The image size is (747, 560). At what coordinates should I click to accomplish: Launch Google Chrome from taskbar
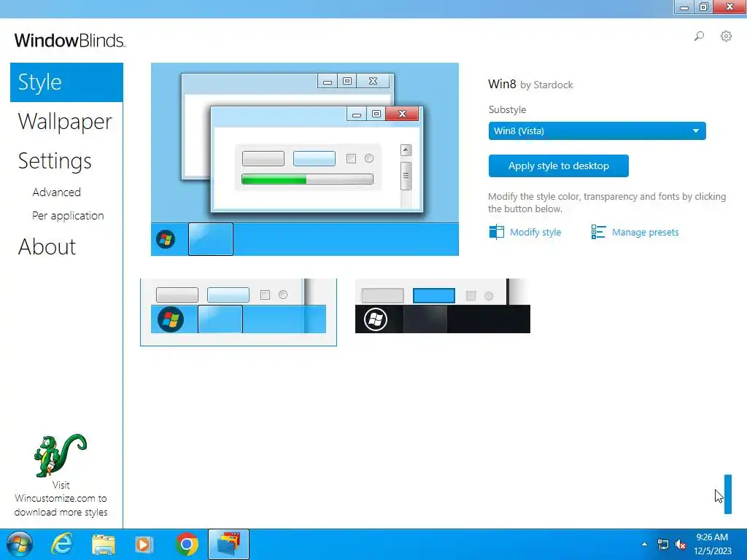coord(187,544)
